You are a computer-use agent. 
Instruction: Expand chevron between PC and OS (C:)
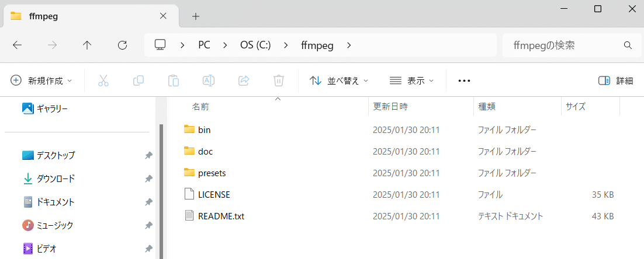click(x=225, y=45)
